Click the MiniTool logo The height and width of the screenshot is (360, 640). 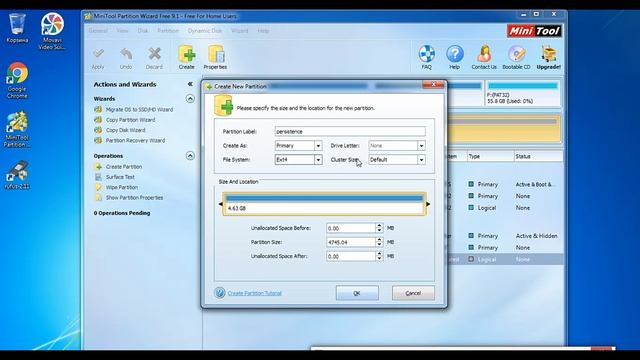(534, 31)
